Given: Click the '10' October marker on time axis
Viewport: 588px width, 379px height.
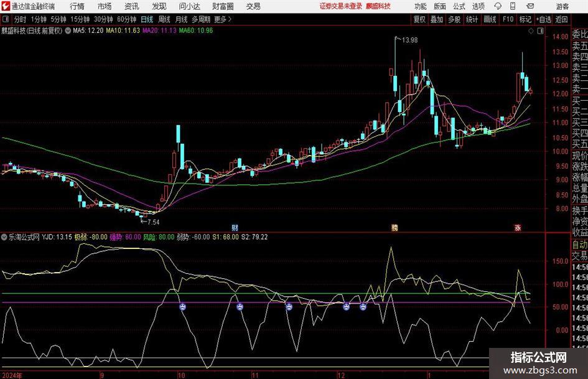Looking at the screenshot, I should click(x=182, y=375).
